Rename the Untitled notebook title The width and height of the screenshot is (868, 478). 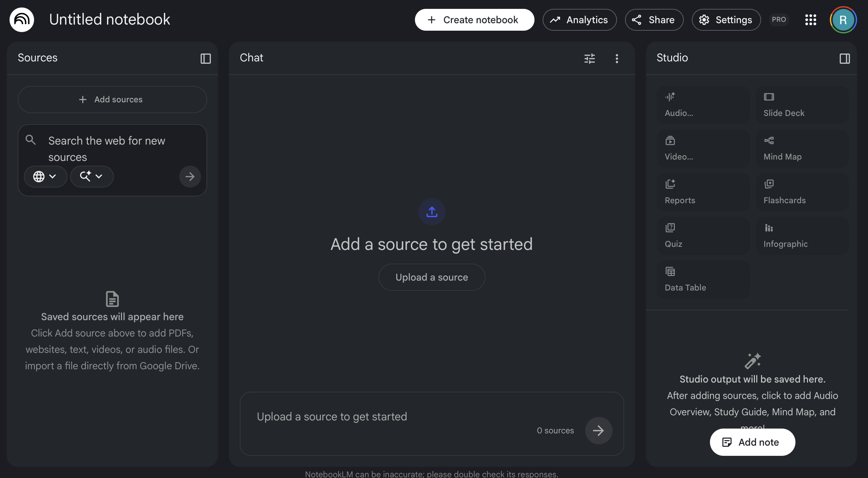[x=110, y=19]
